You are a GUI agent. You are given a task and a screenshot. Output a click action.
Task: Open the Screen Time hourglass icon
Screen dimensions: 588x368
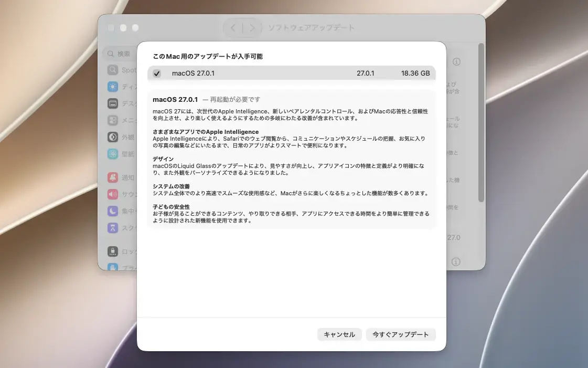pyautogui.click(x=112, y=228)
